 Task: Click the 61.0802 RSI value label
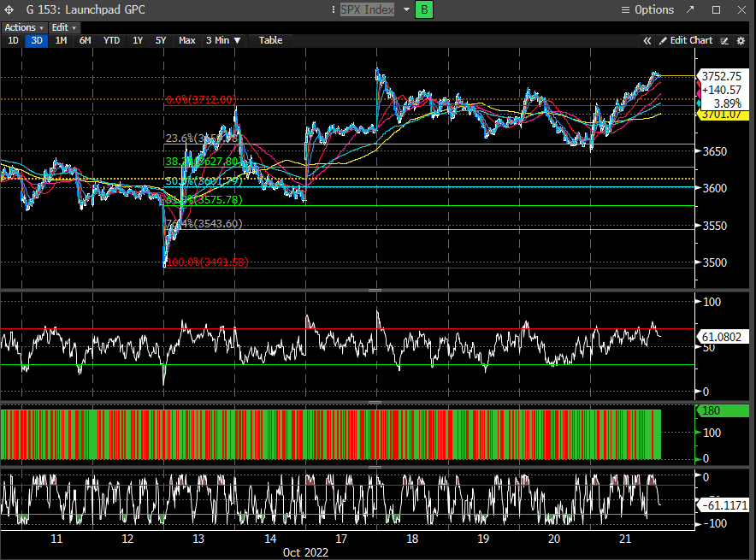[x=722, y=337]
